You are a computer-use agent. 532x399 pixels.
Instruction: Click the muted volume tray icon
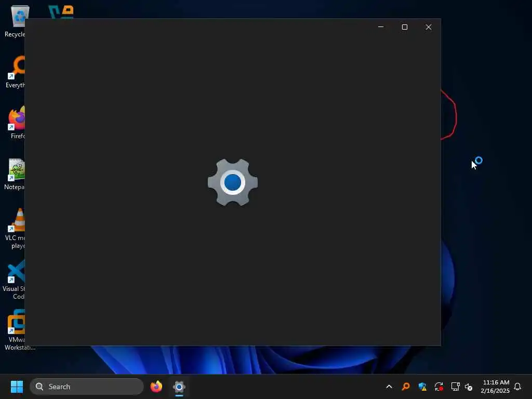[x=469, y=387]
